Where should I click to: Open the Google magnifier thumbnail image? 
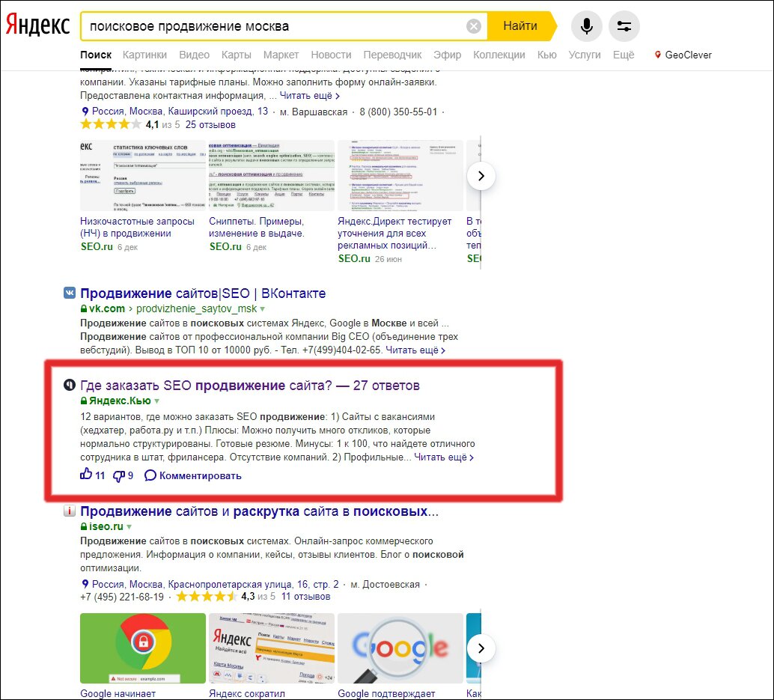pos(400,648)
